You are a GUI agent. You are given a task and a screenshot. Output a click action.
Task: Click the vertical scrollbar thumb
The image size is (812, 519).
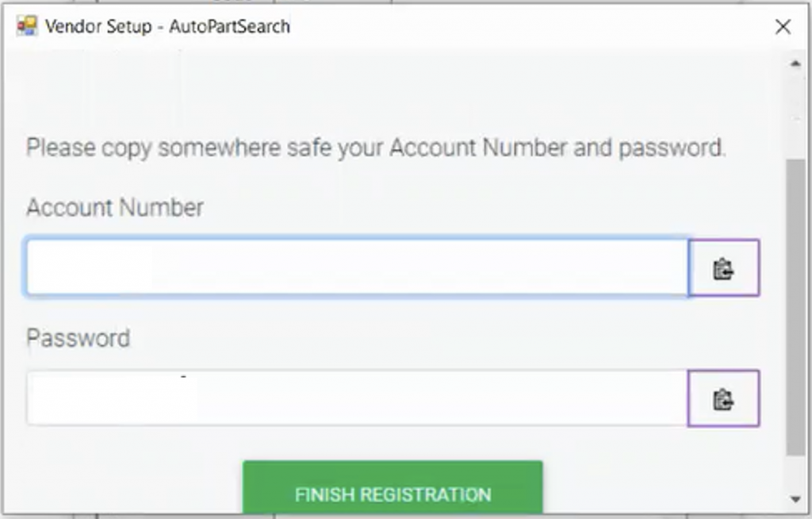795,307
